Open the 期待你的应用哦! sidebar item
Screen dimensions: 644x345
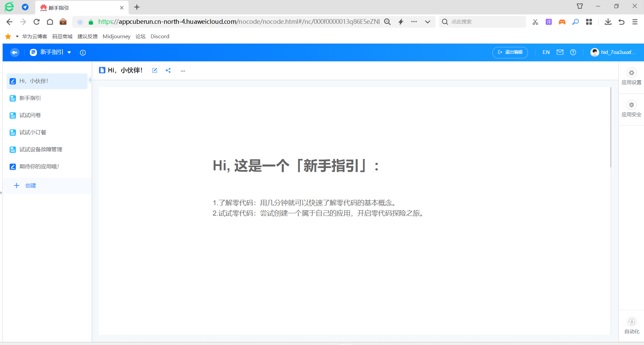[x=47, y=167]
